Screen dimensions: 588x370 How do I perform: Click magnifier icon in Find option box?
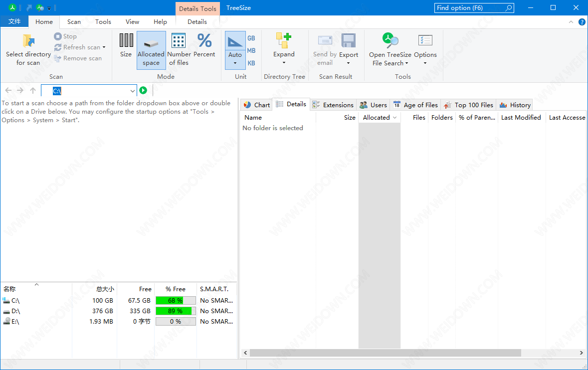[509, 8]
